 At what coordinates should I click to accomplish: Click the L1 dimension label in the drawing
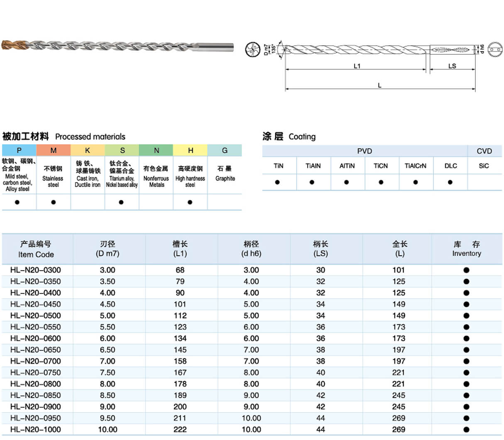[x=357, y=66]
